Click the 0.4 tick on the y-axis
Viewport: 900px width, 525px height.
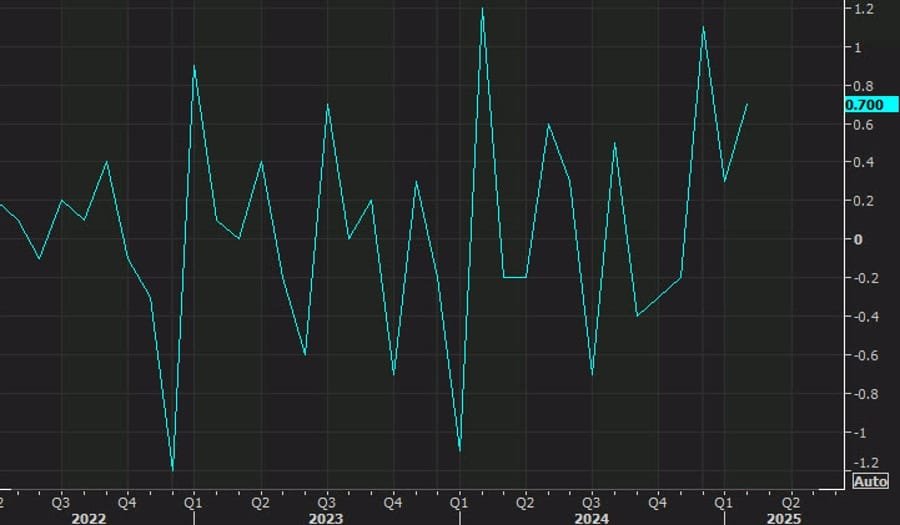(860, 162)
